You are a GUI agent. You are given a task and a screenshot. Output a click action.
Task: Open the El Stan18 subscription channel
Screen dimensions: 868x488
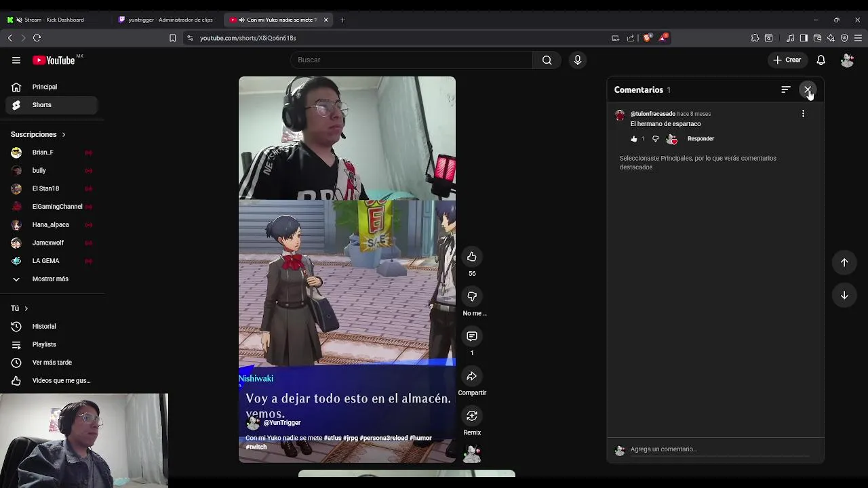[53, 188]
